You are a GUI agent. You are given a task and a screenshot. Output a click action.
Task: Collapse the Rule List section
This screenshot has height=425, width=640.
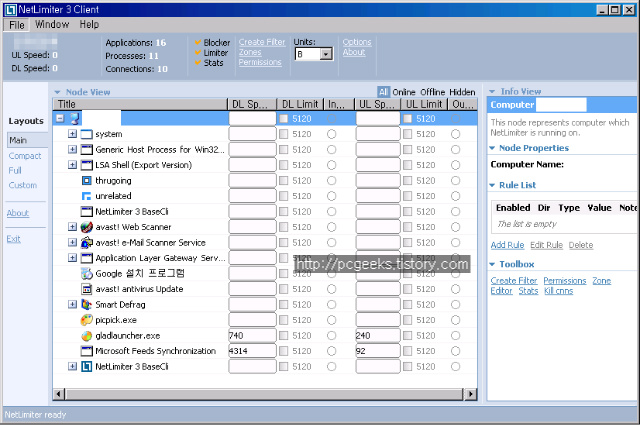pos(492,185)
